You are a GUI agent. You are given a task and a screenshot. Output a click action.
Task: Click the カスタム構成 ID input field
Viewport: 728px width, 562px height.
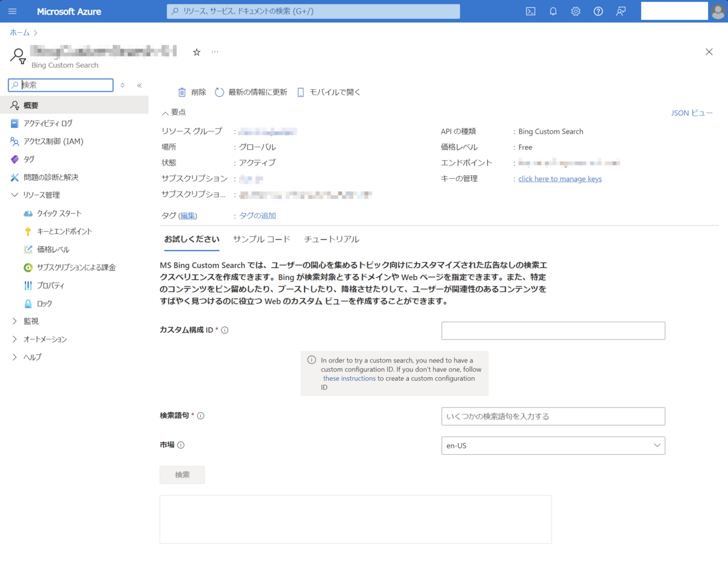pos(553,330)
